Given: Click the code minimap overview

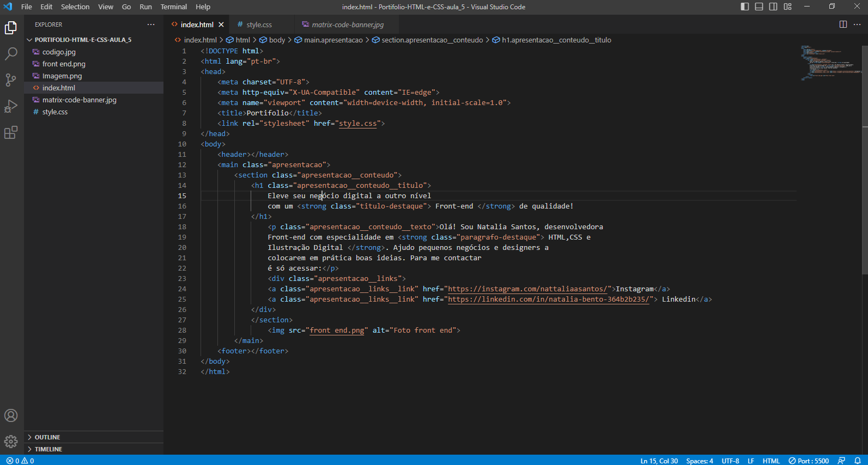Looking at the screenshot, I should pos(830,63).
